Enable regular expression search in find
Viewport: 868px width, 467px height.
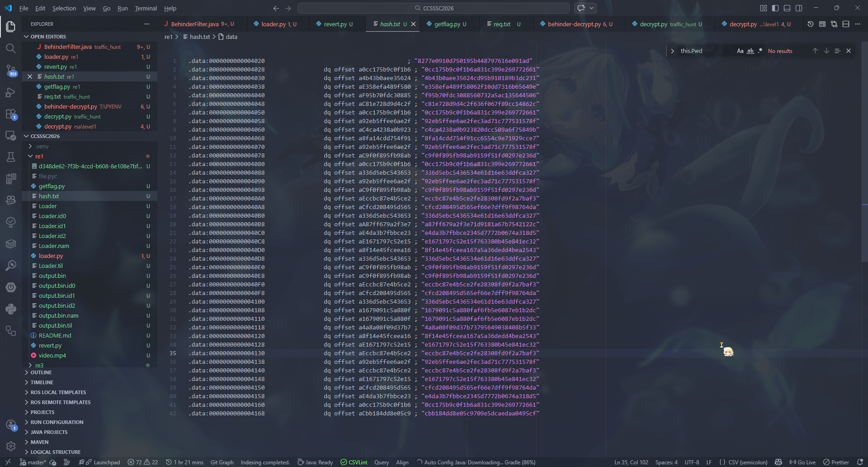pyautogui.click(x=760, y=51)
